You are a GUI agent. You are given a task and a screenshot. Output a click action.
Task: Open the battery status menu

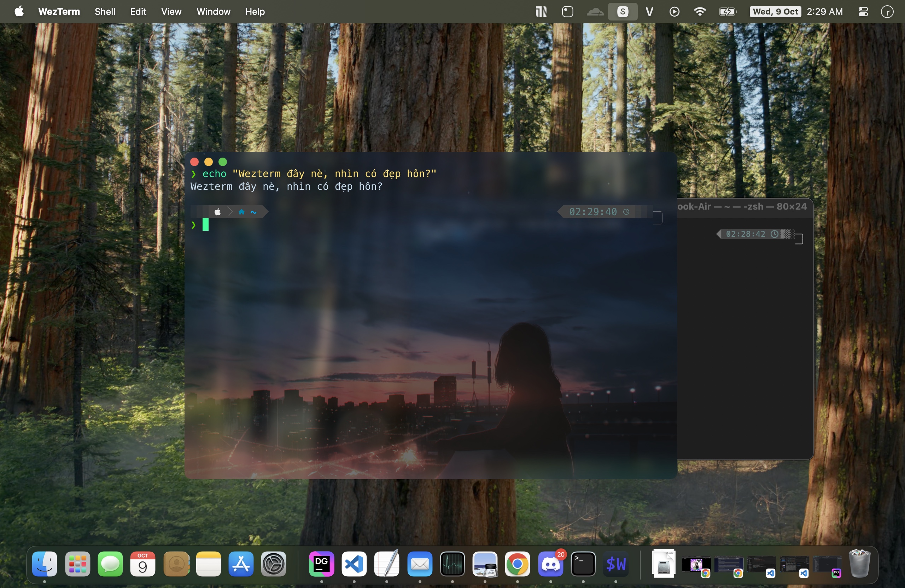coord(728,11)
